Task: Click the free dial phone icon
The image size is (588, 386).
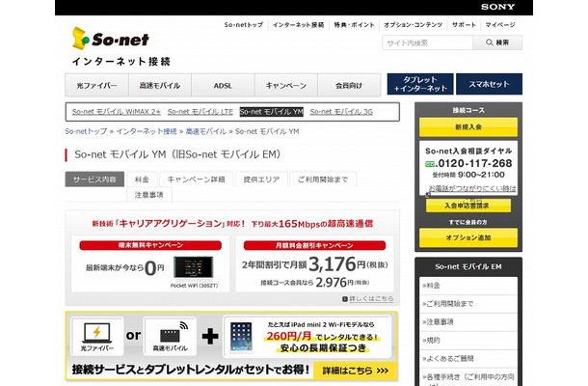Action: (430, 164)
